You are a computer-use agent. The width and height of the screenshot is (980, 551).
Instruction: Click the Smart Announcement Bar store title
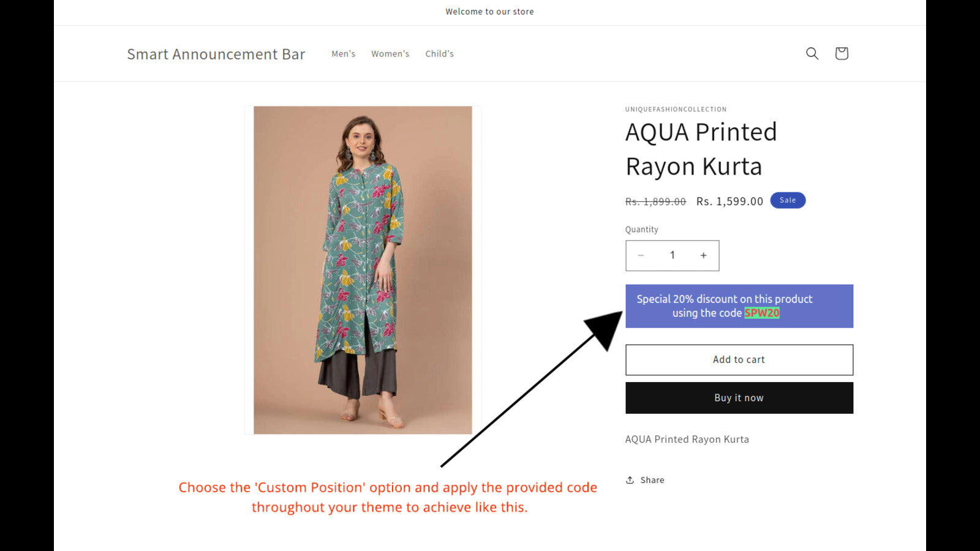coord(216,54)
